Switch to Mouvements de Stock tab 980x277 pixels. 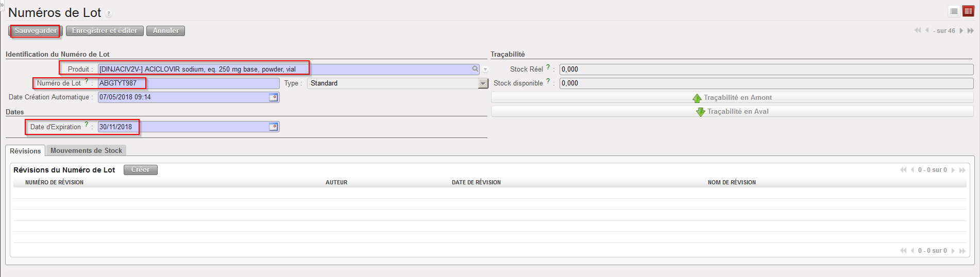click(86, 150)
